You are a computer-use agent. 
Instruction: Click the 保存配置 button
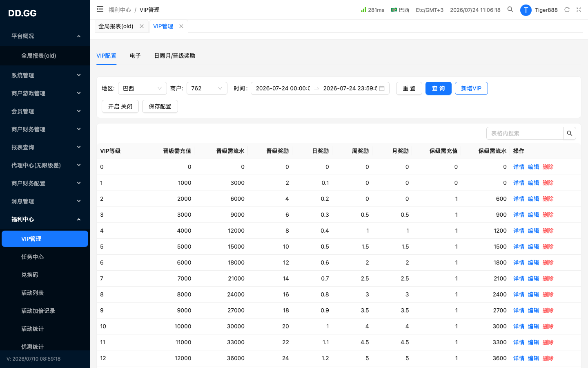pyautogui.click(x=160, y=106)
